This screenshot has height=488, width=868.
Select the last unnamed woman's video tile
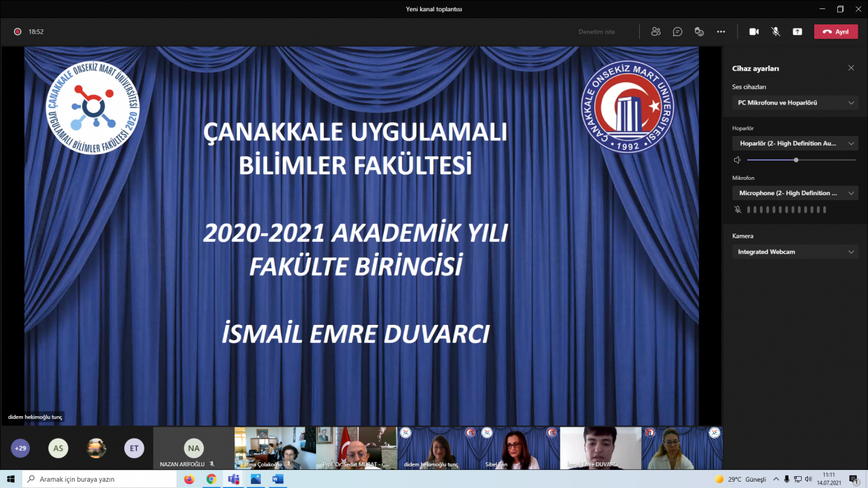click(682, 448)
